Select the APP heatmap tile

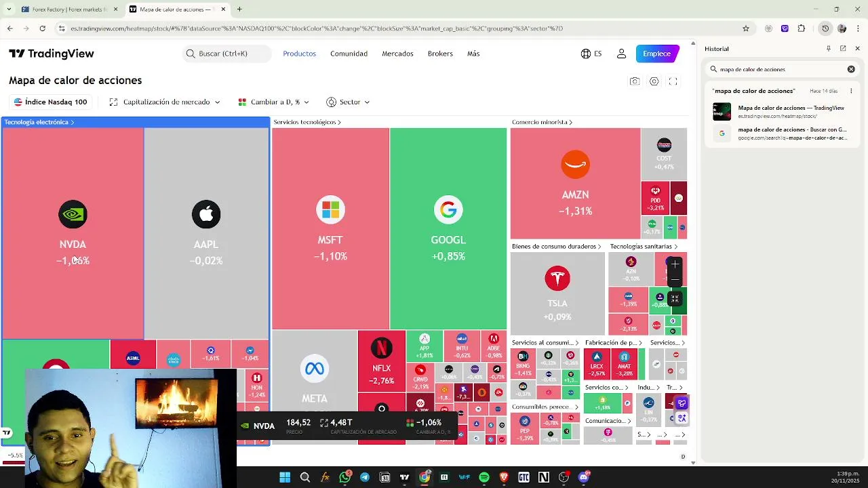click(x=425, y=346)
